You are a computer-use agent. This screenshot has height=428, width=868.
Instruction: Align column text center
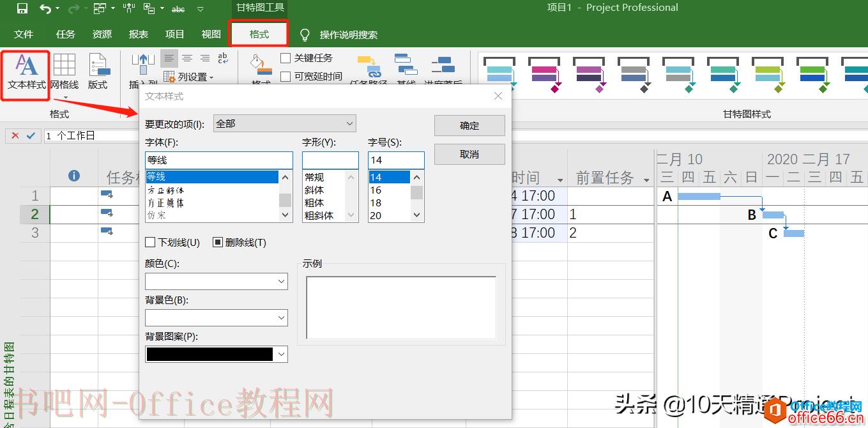click(187, 58)
